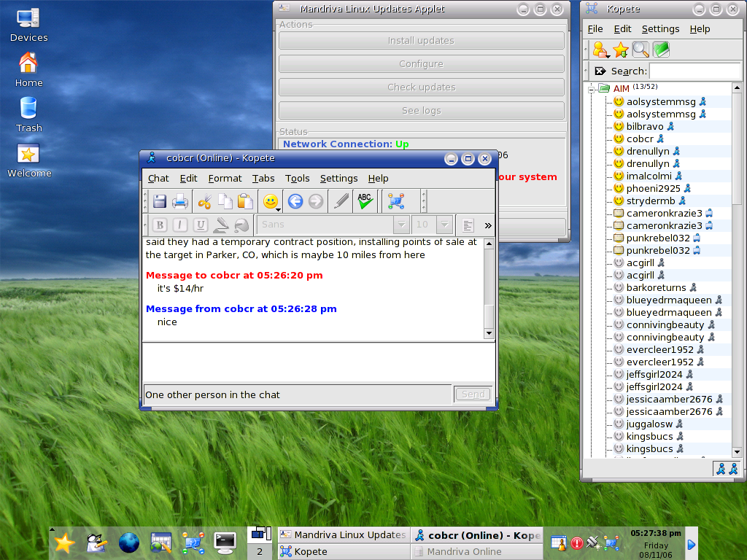
Task: Toggle the Kopete search magnifier icon
Action: 640,50
